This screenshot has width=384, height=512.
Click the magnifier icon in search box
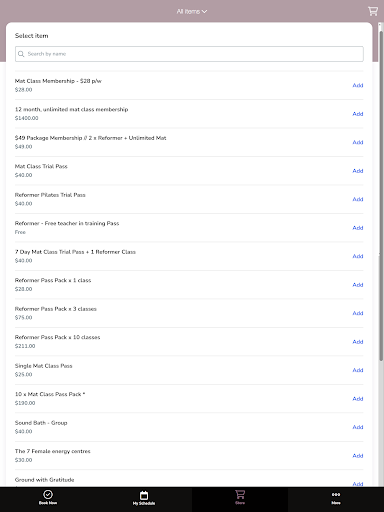coord(21,54)
